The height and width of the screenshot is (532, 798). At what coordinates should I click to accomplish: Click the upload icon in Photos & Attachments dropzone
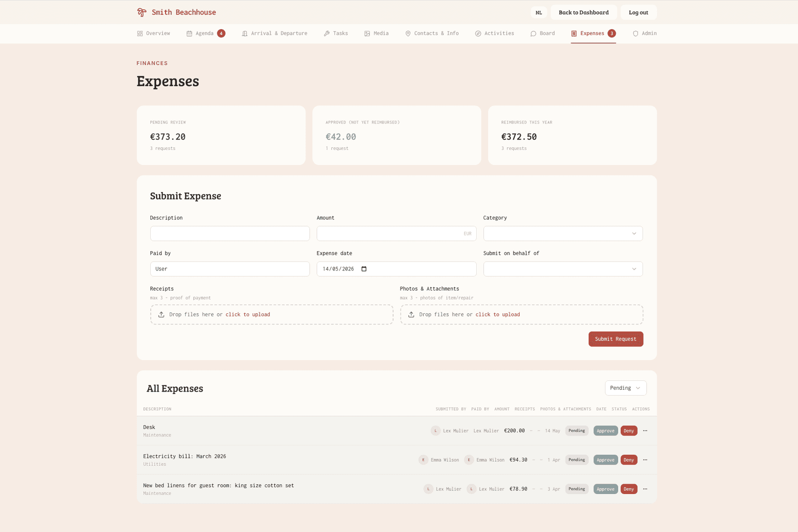[411, 314]
